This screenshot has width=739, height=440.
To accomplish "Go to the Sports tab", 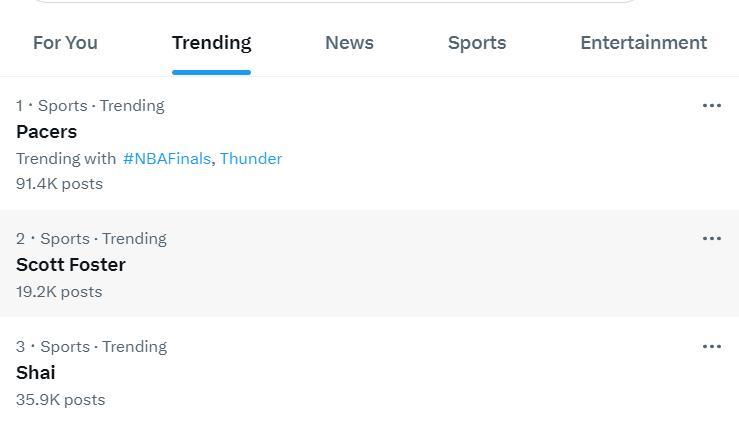I will point(477,43).
